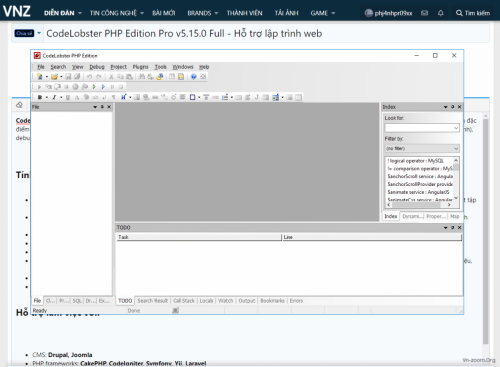The height and width of the screenshot is (367, 500).
Task: Click the notification bell icon
Action: tap(441, 13)
